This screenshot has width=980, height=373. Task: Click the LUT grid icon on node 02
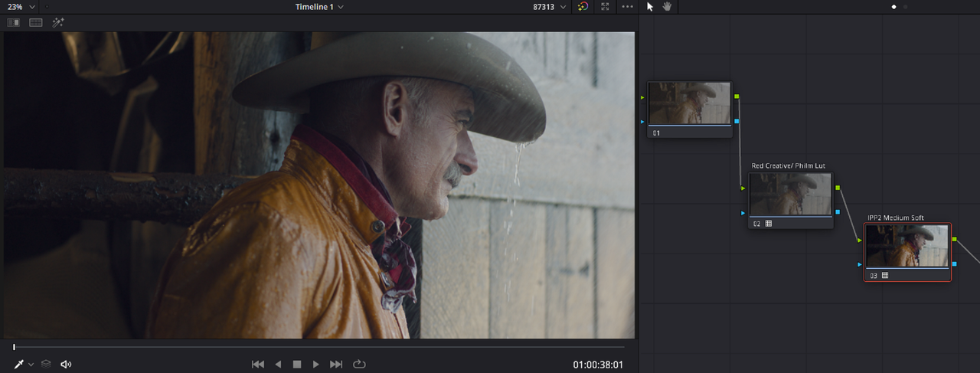click(768, 224)
